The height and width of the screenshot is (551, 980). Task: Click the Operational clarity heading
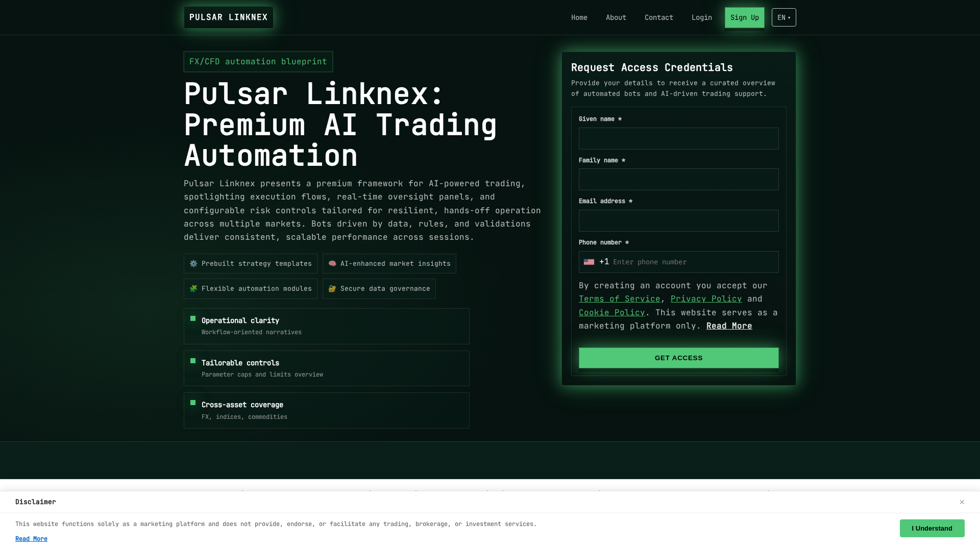240,320
